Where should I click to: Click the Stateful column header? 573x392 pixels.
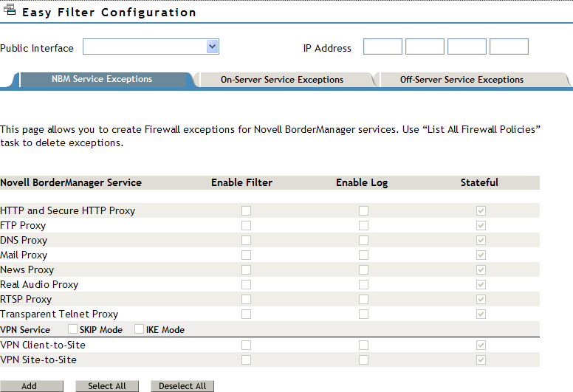479,182
